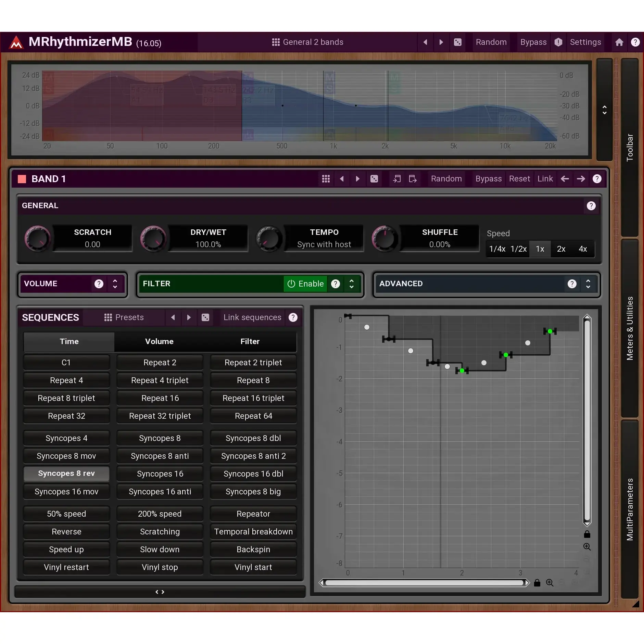Toggle global Bypass
The image size is (644, 644).
coord(533,42)
